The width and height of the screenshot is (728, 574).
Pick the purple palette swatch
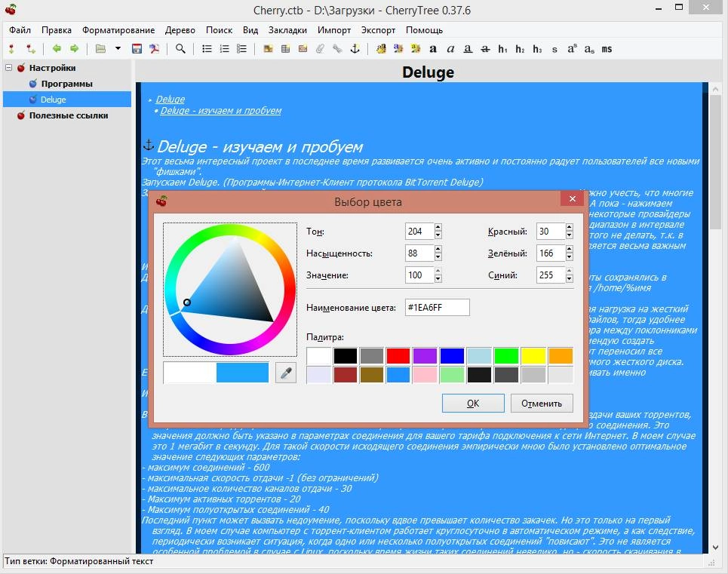click(425, 356)
